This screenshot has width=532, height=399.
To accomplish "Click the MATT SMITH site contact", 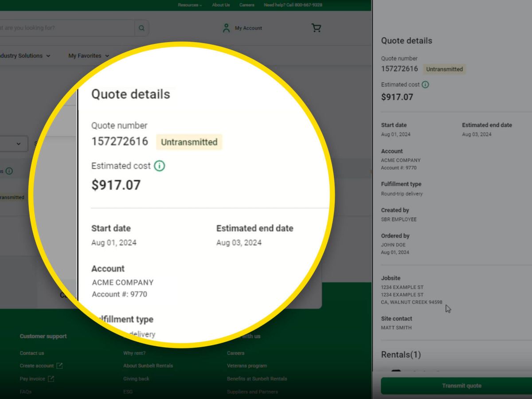I will tap(396, 328).
